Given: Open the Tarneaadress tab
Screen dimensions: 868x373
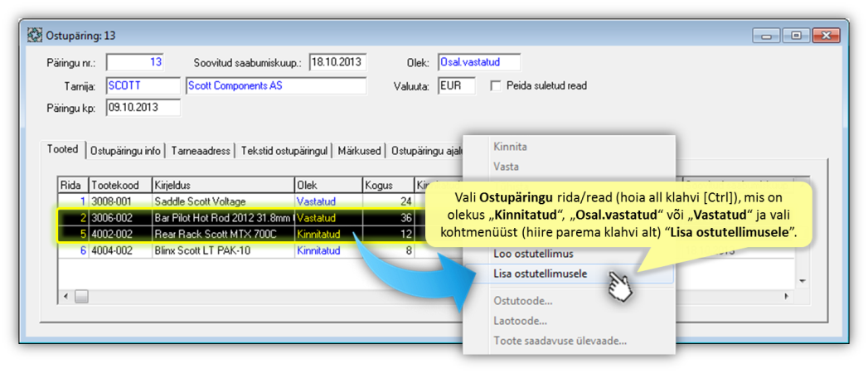Looking at the screenshot, I should click(x=201, y=151).
